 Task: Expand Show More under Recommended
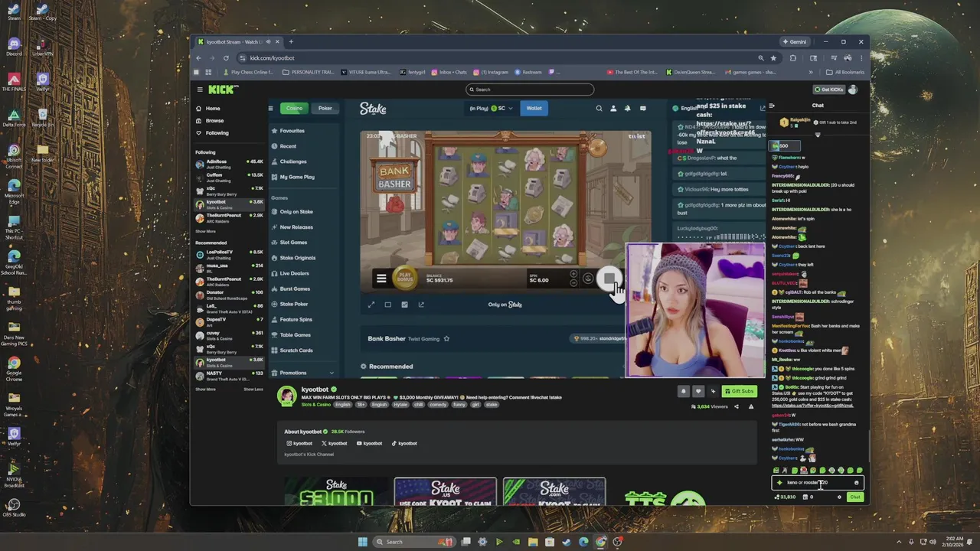point(205,390)
